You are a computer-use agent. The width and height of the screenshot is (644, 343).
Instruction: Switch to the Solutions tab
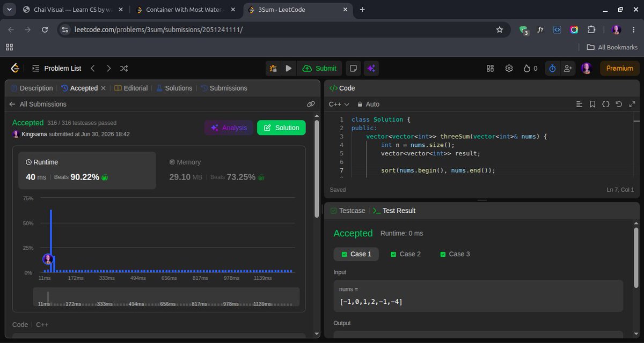click(x=174, y=88)
